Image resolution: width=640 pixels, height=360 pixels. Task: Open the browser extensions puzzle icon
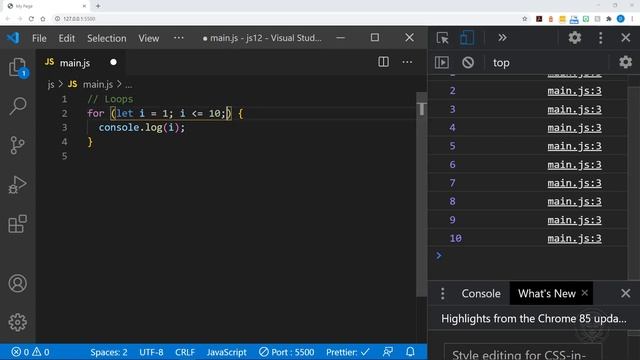pyautogui.click(x=609, y=19)
